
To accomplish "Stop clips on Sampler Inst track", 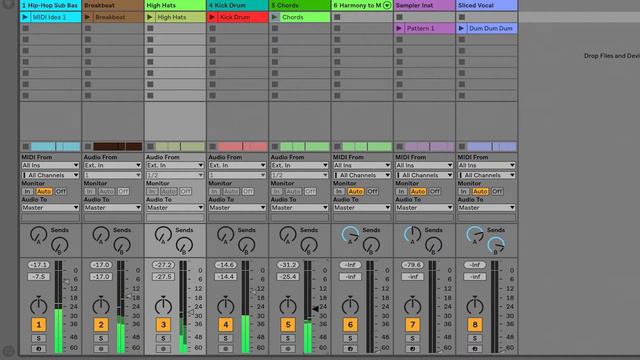I will tap(400, 147).
